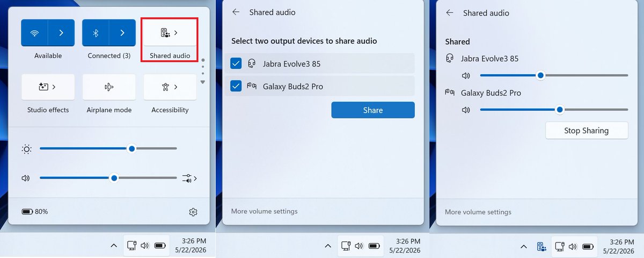The height and width of the screenshot is (258, 644).
Task: Click the Share button
Action: pyautogui.click(x=373, y=110)
